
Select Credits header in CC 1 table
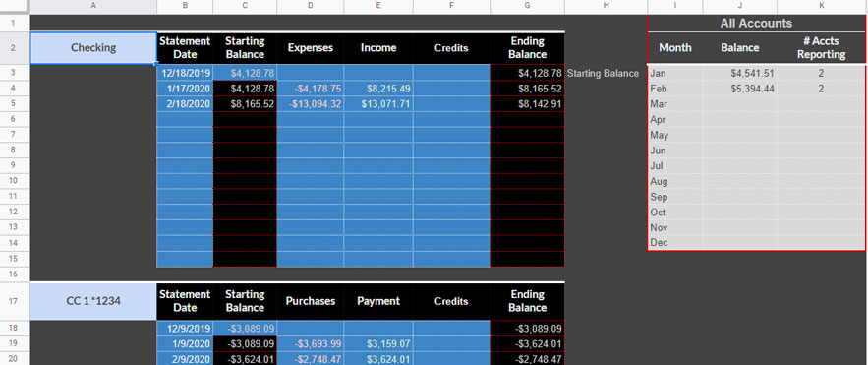[x=451, y=301]
